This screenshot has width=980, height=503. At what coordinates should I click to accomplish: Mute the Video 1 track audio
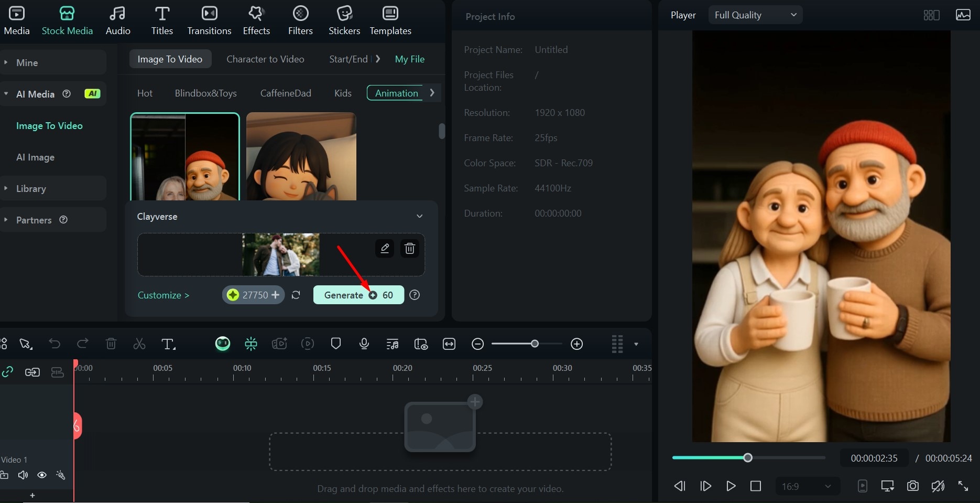click(23, 475)
